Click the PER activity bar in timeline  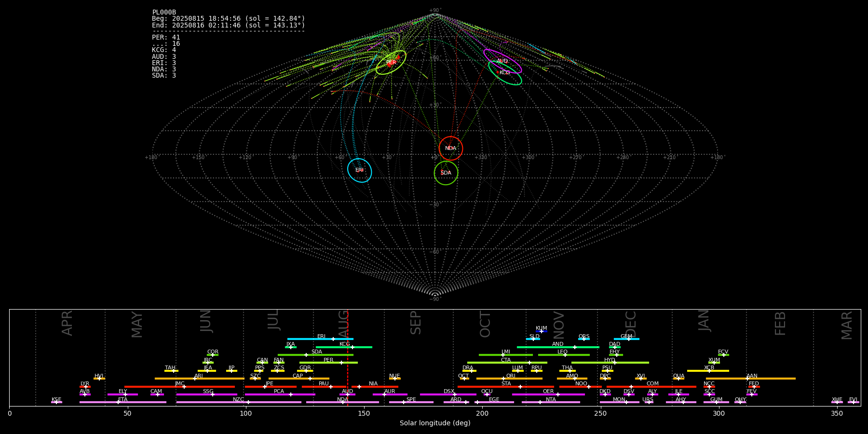pos(328,363)
